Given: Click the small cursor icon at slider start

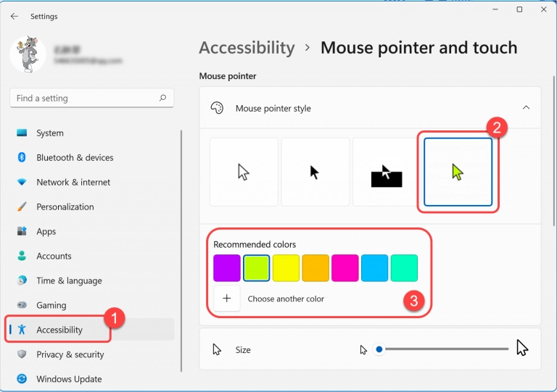Looking at the screenshot, I should (x=363, y=350).
